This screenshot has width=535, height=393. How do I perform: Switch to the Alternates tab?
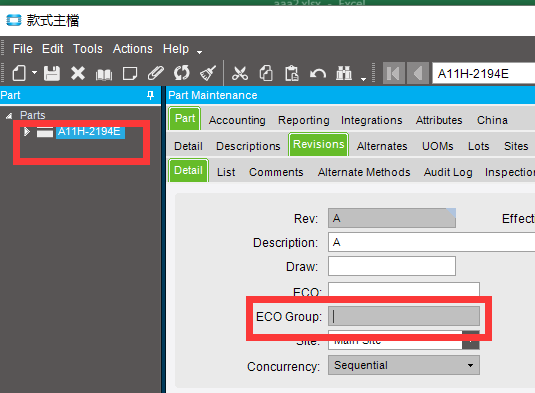click(382, 146)
